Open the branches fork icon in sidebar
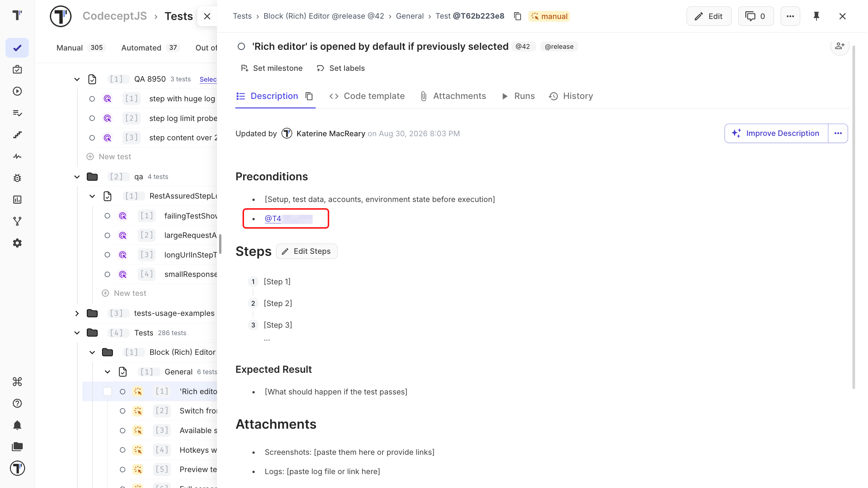 [17, 221]
